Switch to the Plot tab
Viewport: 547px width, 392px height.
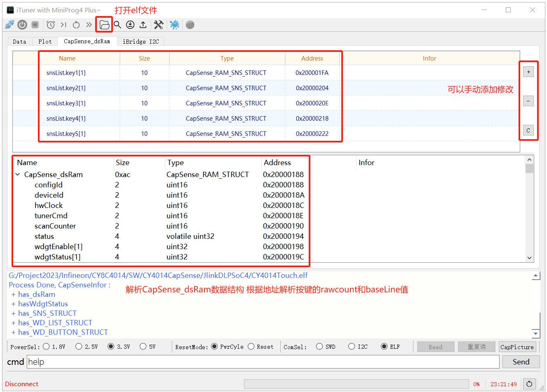(x=45, y=42)
